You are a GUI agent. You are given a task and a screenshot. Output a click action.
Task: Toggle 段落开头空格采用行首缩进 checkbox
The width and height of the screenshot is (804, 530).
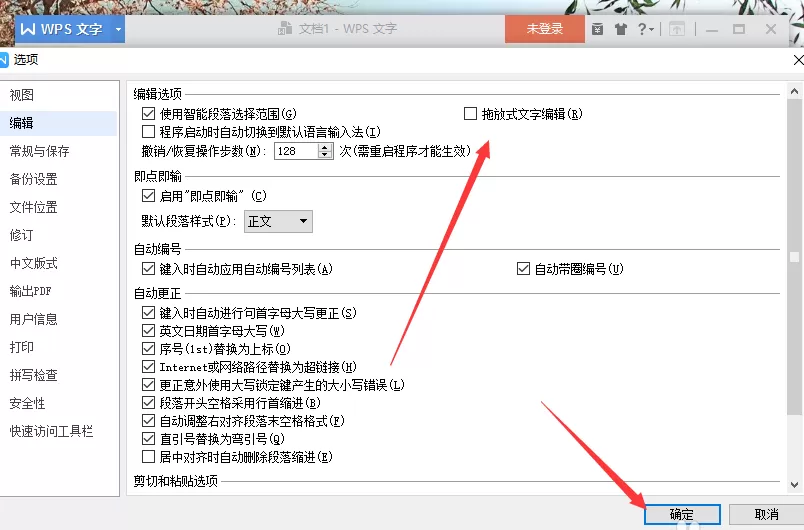coord(148,403)
